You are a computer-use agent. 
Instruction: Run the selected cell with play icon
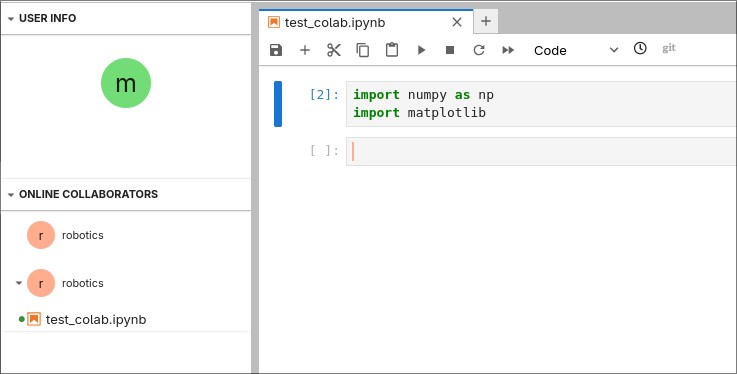tap(422, 50)
